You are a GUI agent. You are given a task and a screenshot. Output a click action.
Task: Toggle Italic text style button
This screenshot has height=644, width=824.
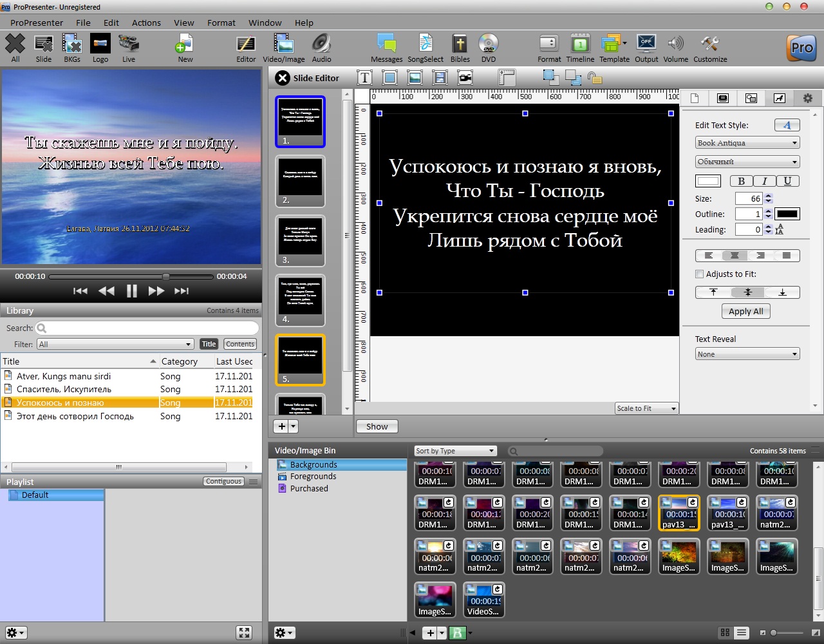point(764,182)
